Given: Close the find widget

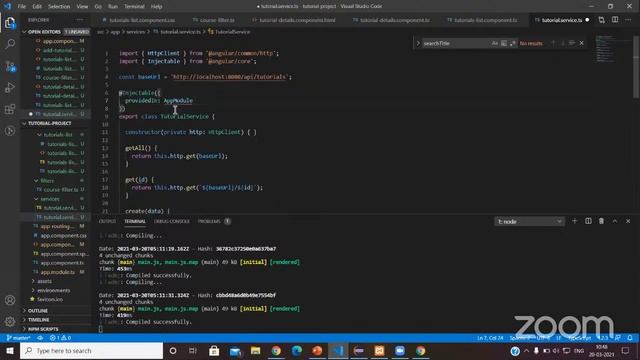Looking at the screenshot, I should (x=582, y=43).
